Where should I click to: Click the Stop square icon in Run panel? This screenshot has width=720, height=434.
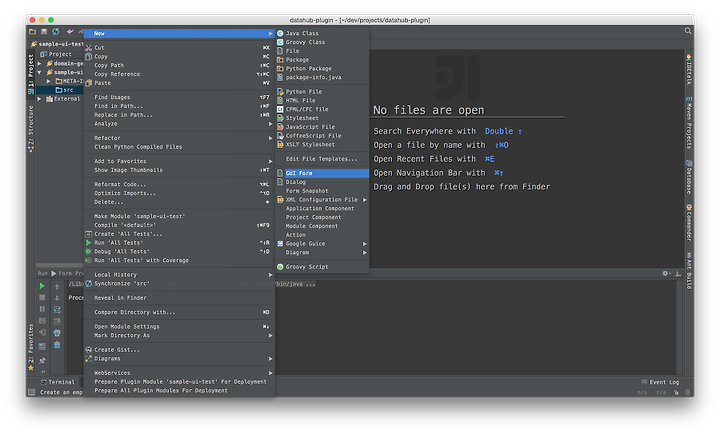click(x=42, y=298)
